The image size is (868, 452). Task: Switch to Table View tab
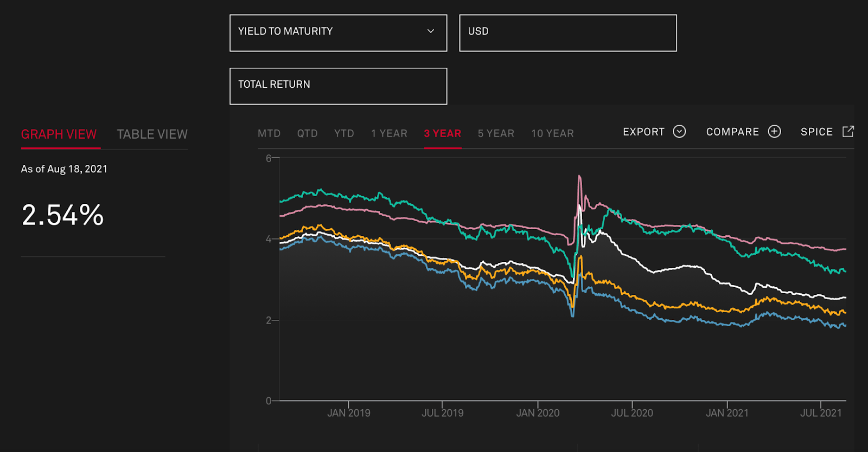click(152, 134)
